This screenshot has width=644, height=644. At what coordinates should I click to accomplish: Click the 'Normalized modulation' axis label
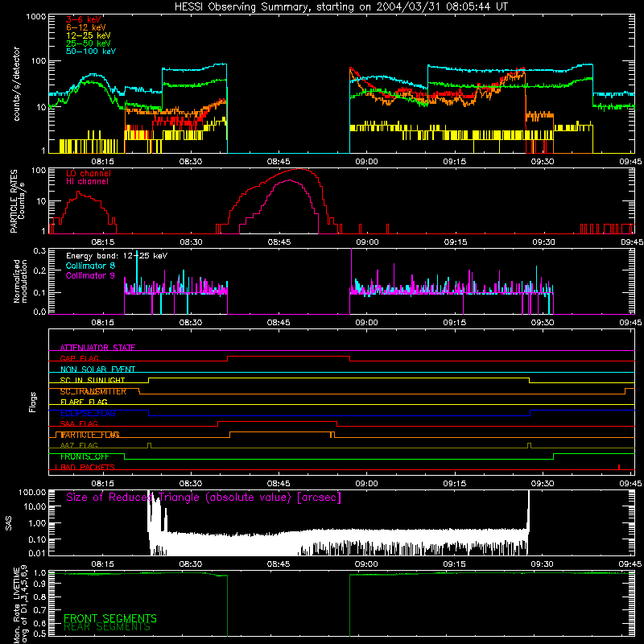pos(20,281)
